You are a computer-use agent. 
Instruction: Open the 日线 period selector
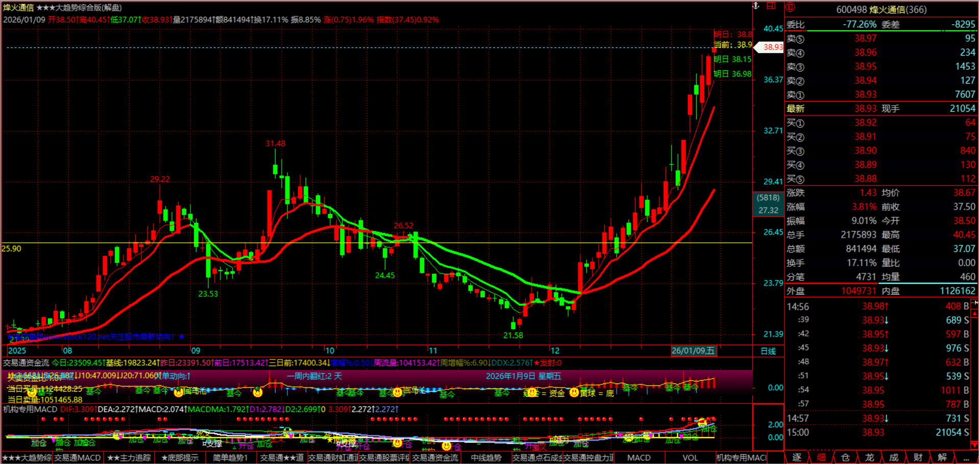(768, 351)
